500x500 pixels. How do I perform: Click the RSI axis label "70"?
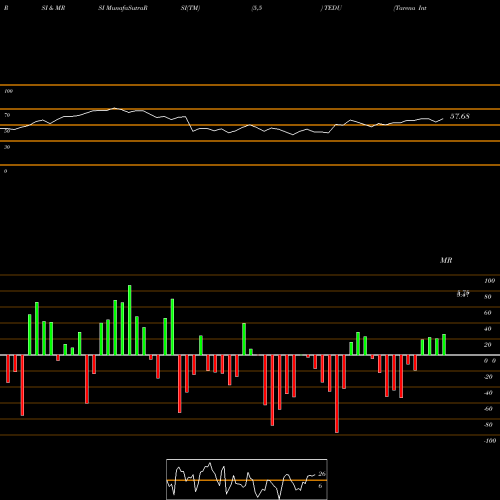click(7, 115)
